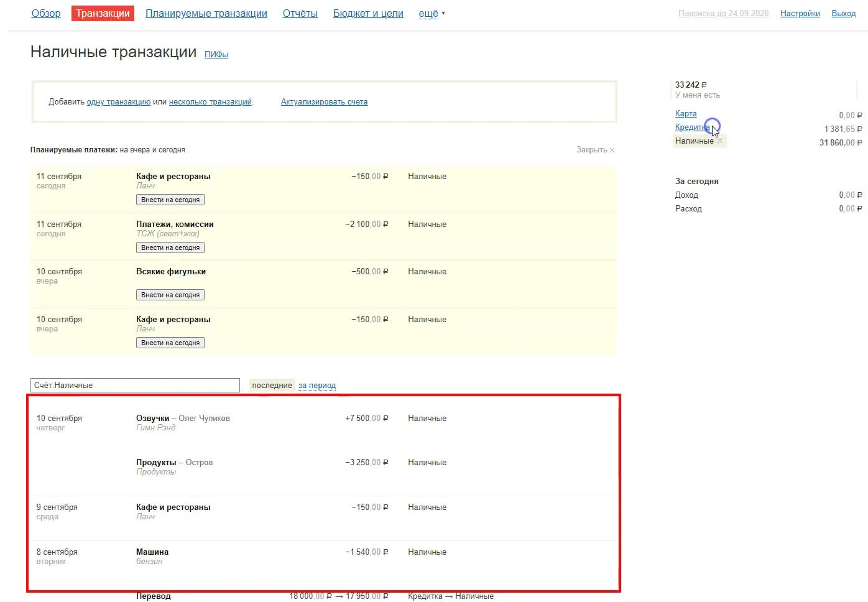Open the 9 сентября Кафе и рестораны transaction
The width and height of the screenshot is (868, 602).
(x=173, y=507)
